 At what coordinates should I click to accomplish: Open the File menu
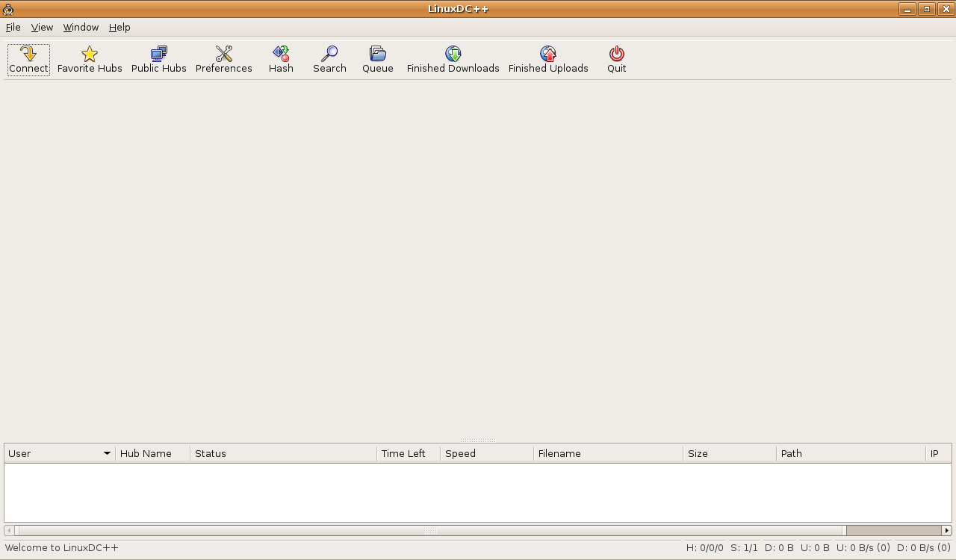(13, 27)
